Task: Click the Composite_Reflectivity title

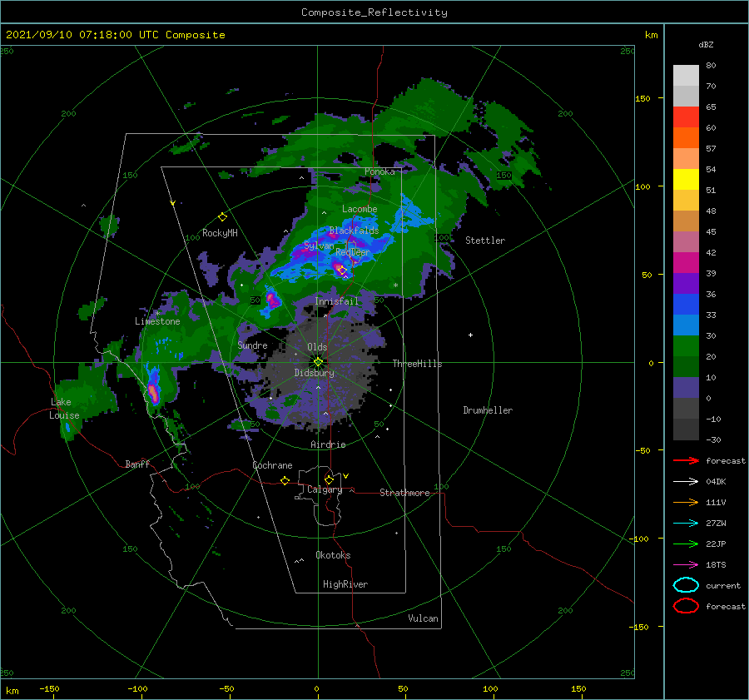Action: (374, 12)
